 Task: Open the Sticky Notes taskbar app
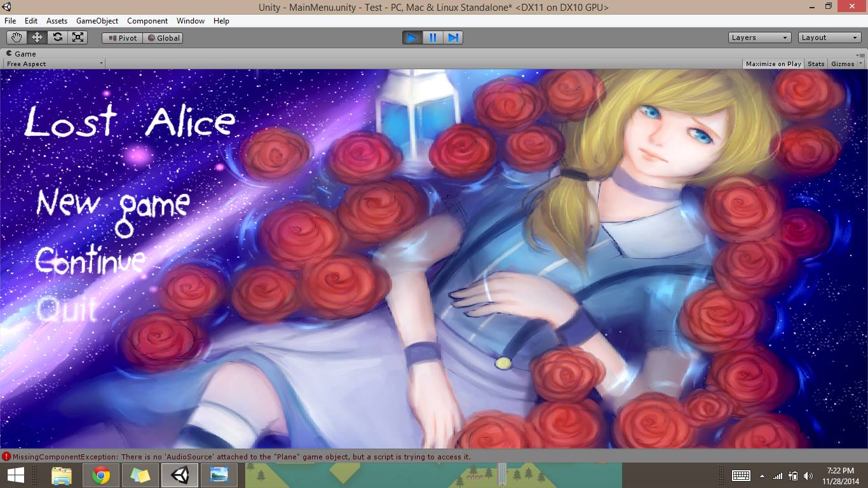pyautogui.click(x=140, y=475)
